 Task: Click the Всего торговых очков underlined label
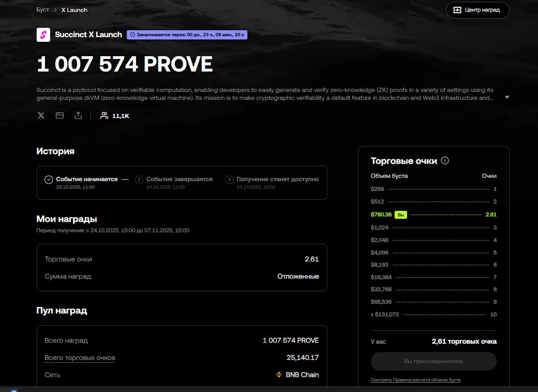click(x=80, y=358)
